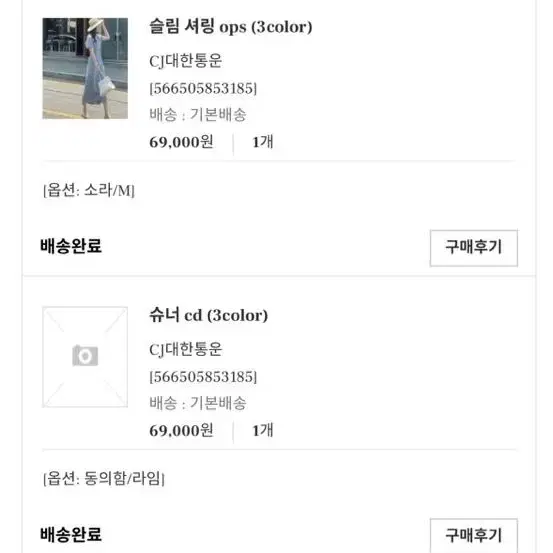
Task: Click the 1개 quantity of 슈너 cd
Action: tap(263, 430)
